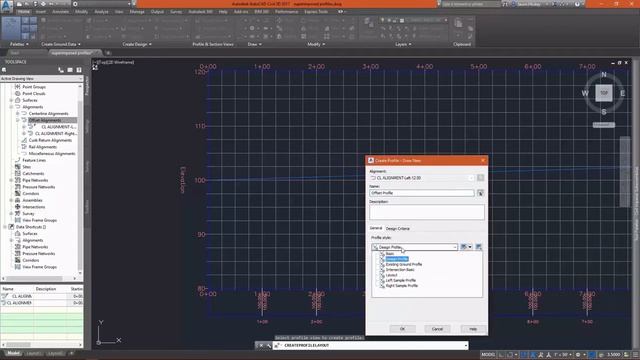Select Curb Return Alignments tree item
Screen dimensions: 640x360
pos(50,140)
